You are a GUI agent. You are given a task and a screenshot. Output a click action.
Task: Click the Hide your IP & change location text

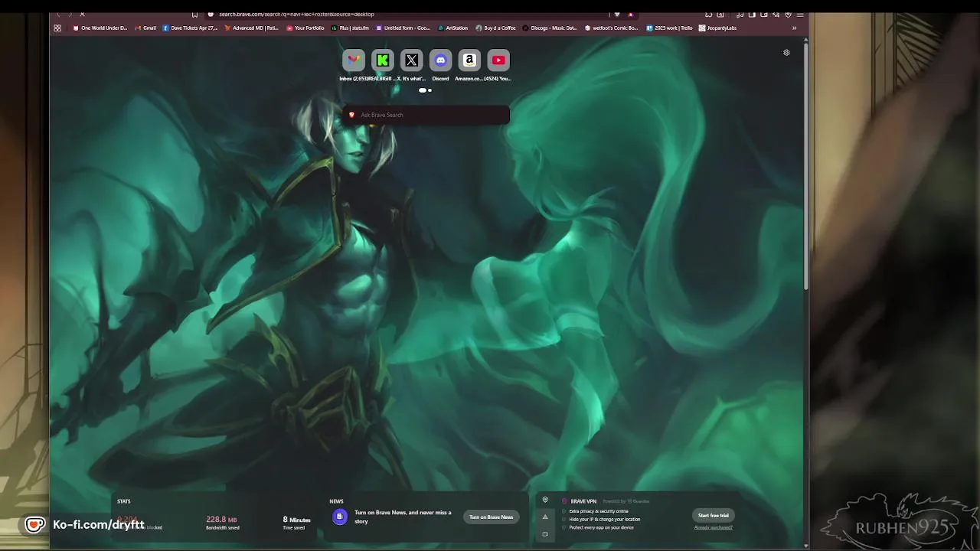pos(605,519)
